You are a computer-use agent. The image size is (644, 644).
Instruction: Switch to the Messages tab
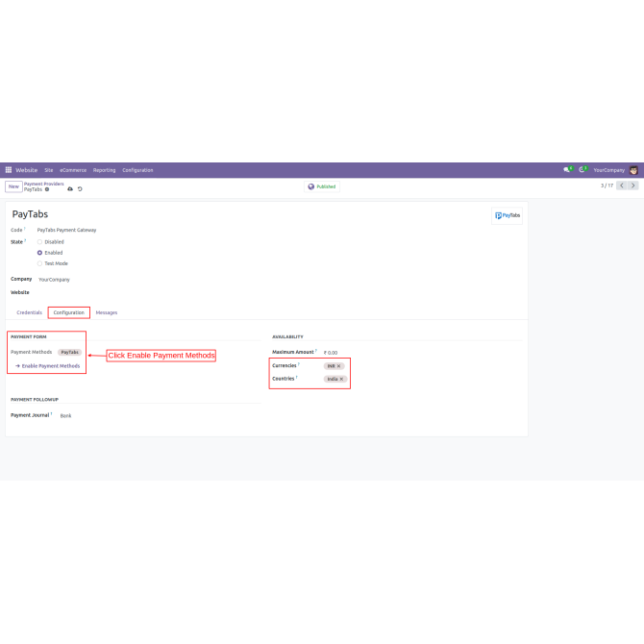[107, 312]
